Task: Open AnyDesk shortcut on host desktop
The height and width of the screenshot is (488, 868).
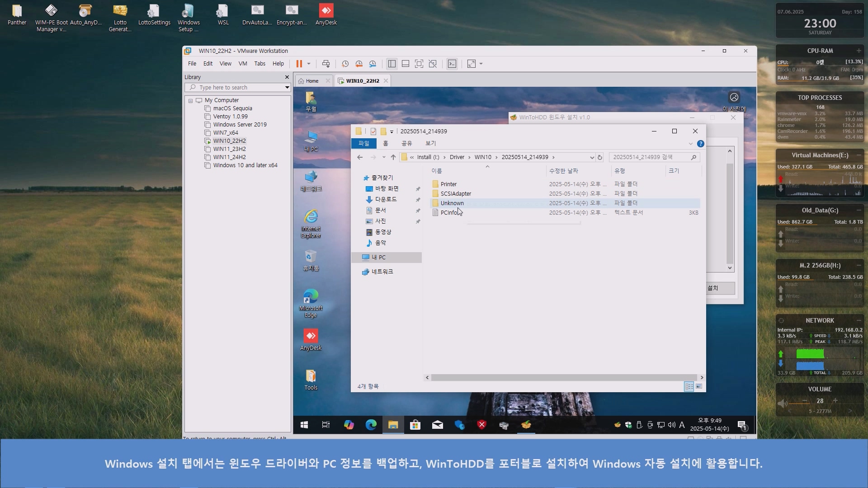Action: pyautogui.click(x=326, y=14)
